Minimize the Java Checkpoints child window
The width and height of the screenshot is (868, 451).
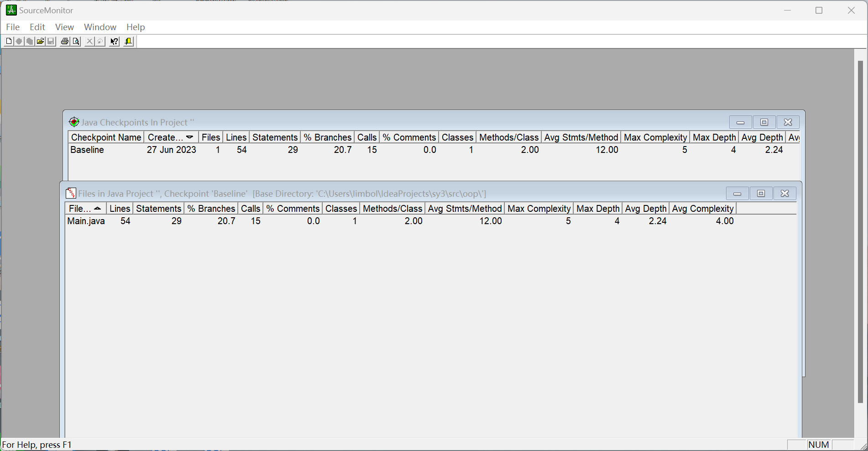tap(740, 122)
